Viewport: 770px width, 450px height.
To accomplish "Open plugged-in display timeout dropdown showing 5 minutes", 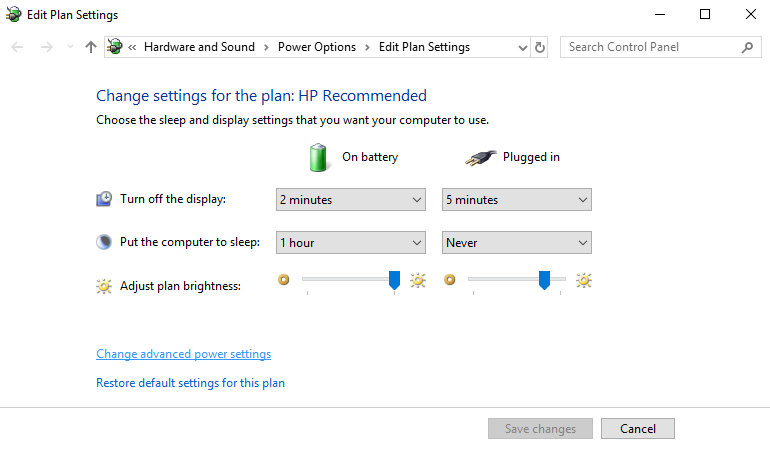I will 517,200.
